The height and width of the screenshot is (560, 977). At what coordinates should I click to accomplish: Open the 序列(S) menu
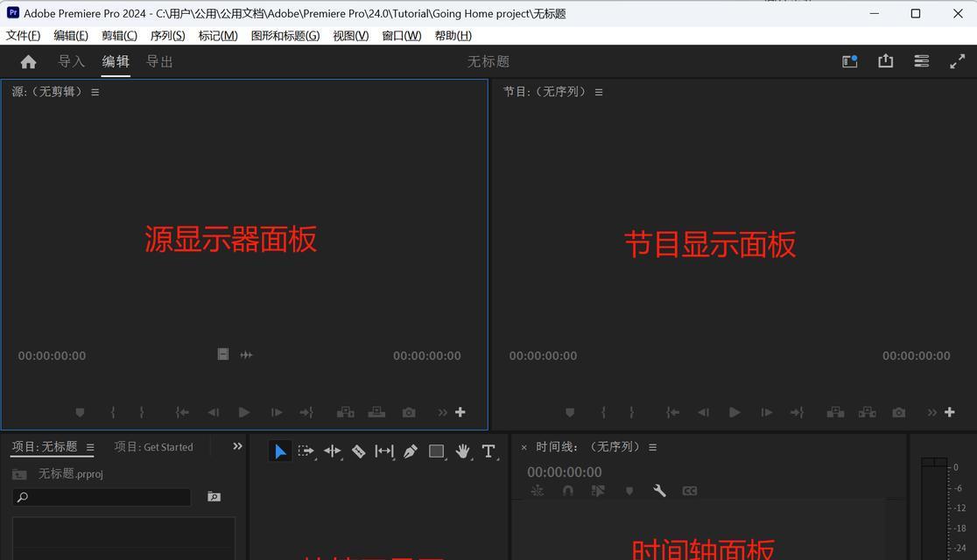(167, 36)
